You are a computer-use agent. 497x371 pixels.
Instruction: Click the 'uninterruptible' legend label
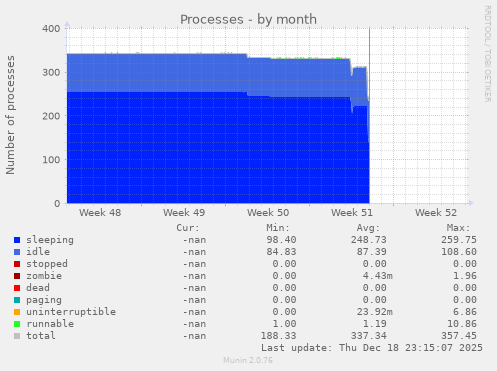point(71,312)
